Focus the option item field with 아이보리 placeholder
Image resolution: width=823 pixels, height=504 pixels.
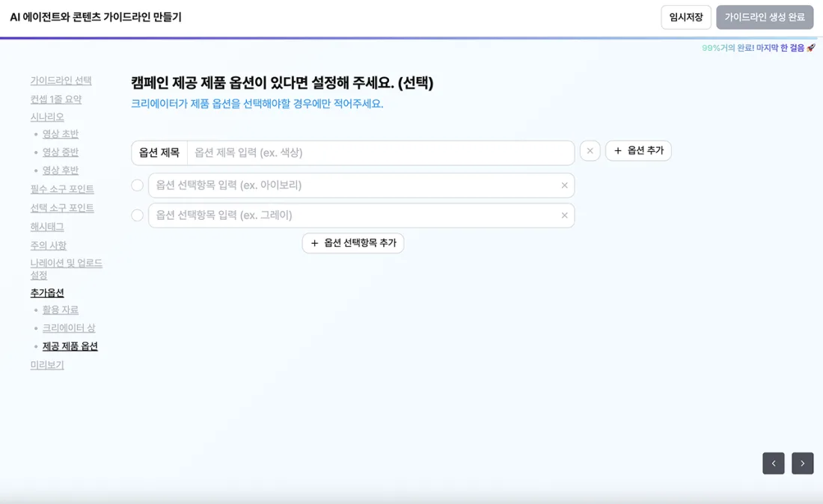[x=361, y=185]
